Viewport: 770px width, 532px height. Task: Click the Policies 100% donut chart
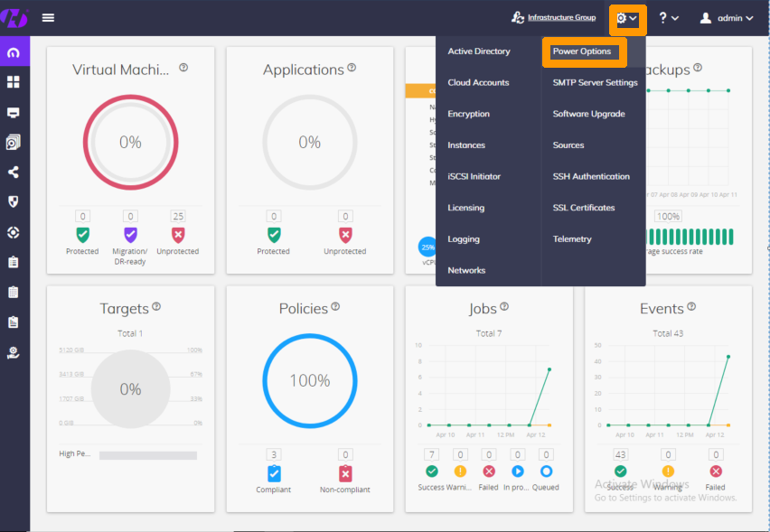pos(309,380)
